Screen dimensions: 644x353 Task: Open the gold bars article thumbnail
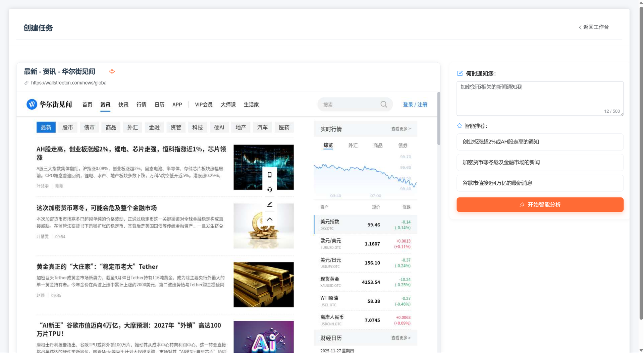coord(264,285)
